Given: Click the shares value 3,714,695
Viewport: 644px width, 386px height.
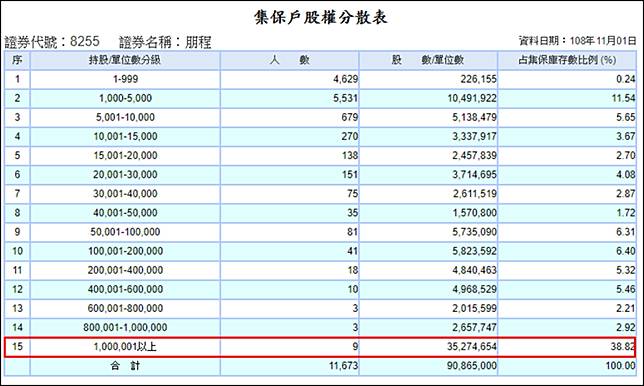Looking at the screenshot, I should (474, 175).
